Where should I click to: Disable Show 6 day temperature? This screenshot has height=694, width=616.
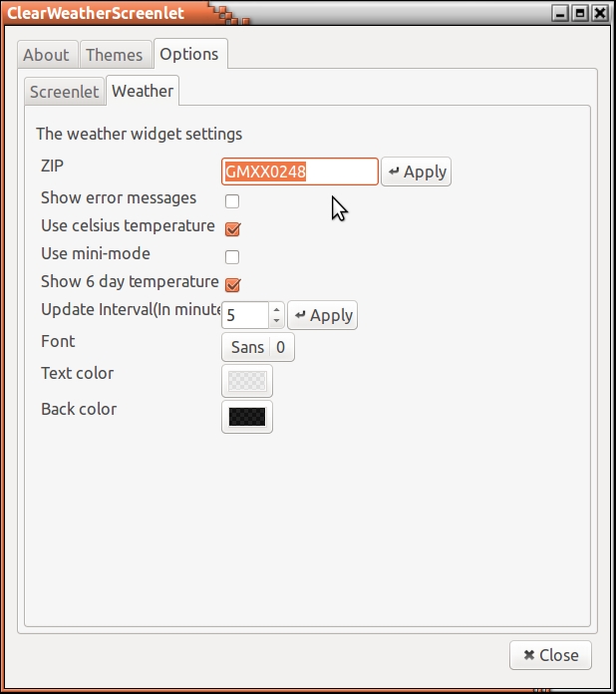click(232, 284)
